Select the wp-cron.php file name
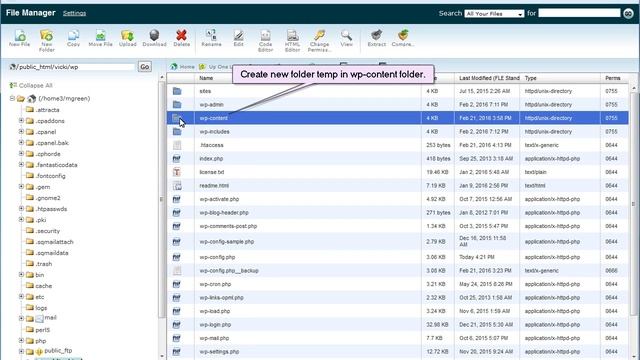 pyautogui.click(x=215, y=284)
